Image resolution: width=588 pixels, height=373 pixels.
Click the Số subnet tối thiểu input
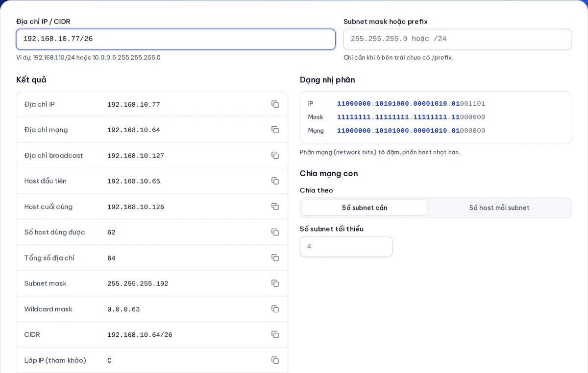(x=346, y=247)
